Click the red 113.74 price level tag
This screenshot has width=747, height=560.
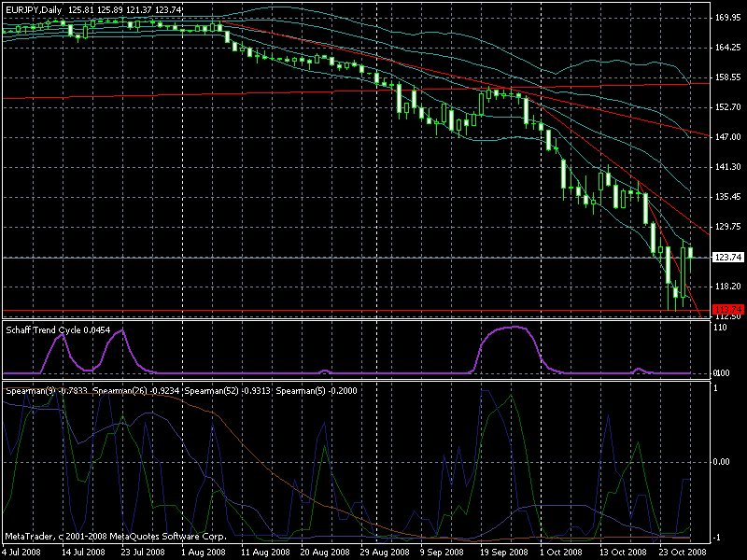(x=728, y=310)
